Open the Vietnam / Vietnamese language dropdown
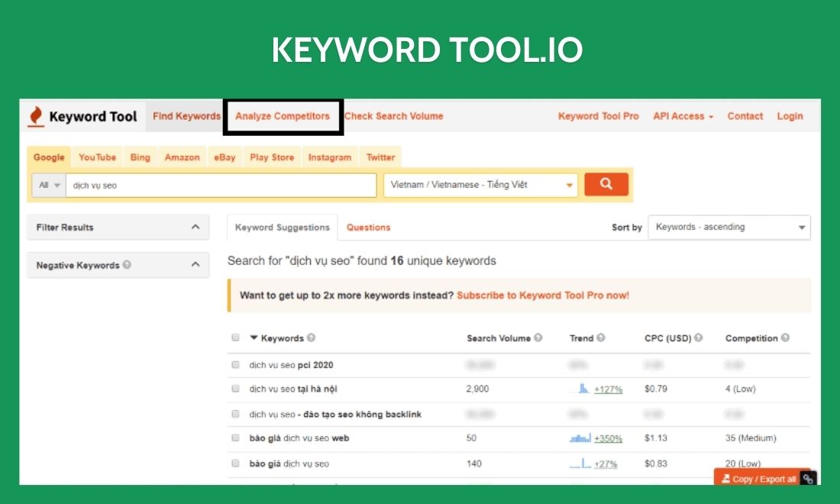Screen dimensions: 840x504 pos(480,184)
